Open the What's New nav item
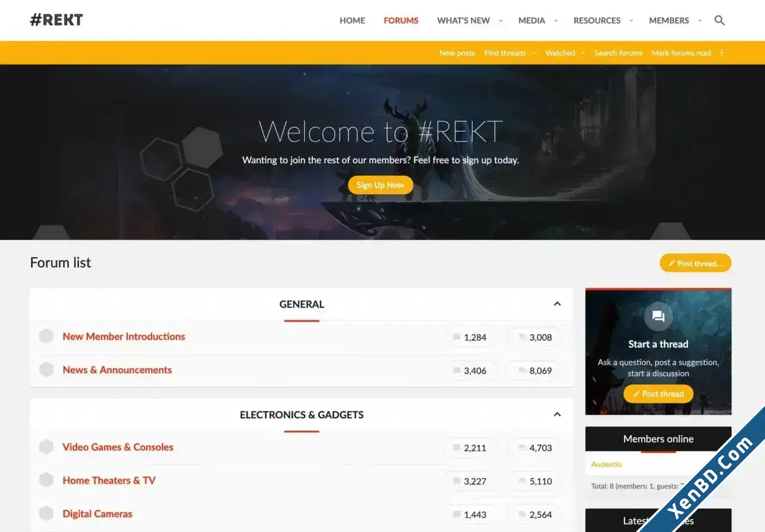Screen dimensions: 765x532 click(463, 20)
